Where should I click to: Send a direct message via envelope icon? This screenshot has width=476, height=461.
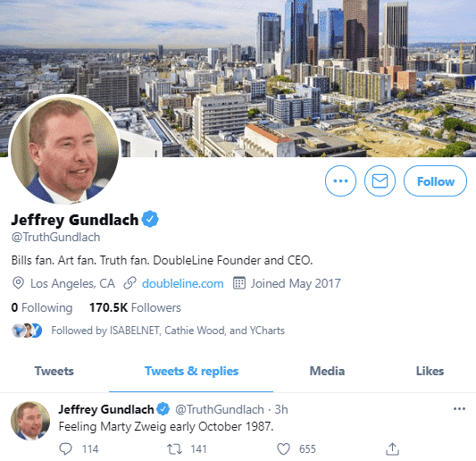click(380, 181)
